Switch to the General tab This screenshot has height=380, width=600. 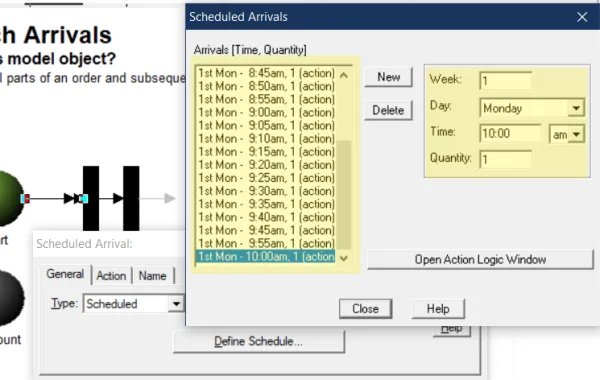pos(65,274)
